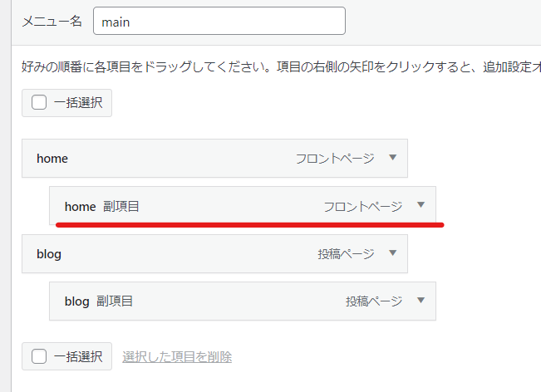Tick the upper 一括選択 checkbox box
Screen dimensions: 541x392
pyautogui.click(x=38, y=103)
